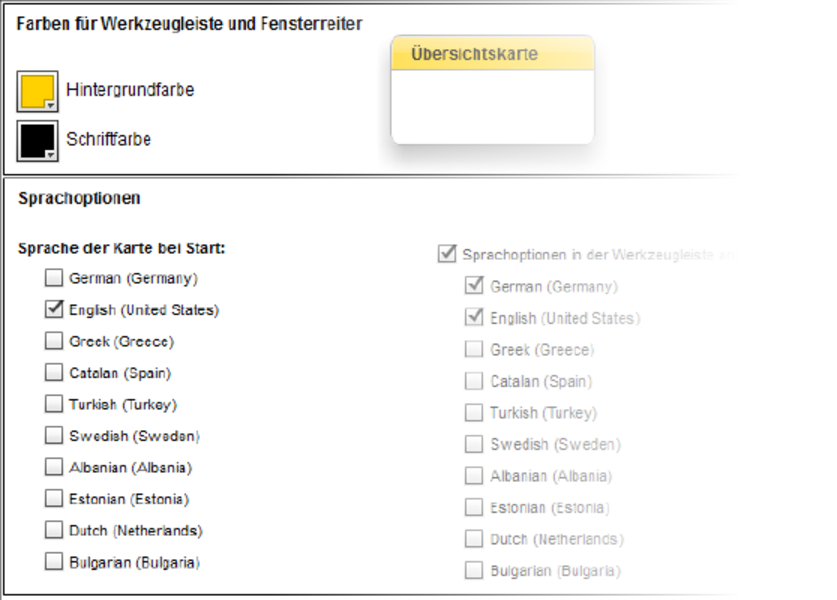Select Dutch (Netherlands) as start language
The width and height of the screenshot is (837, 600).
(x=54, y=530)
